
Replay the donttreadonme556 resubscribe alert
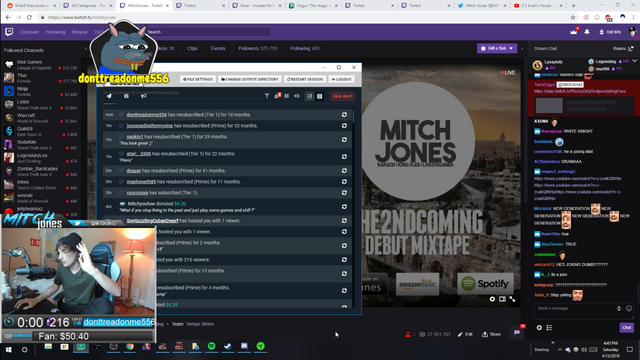[344, 115]
